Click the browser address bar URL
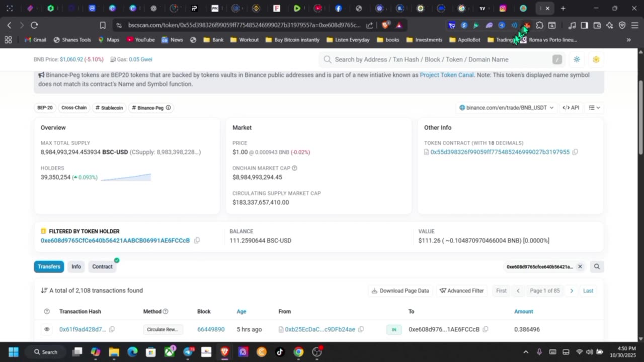 pyautogui.click(x=244, y=25)
